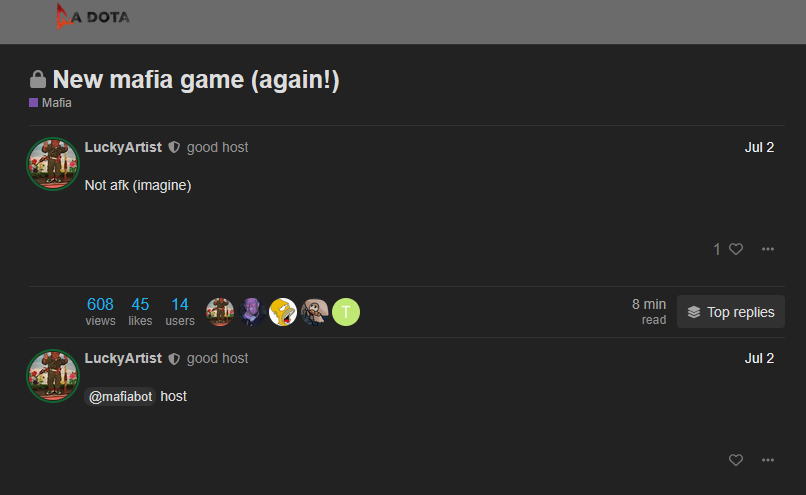Open more actions on first post

767,249
